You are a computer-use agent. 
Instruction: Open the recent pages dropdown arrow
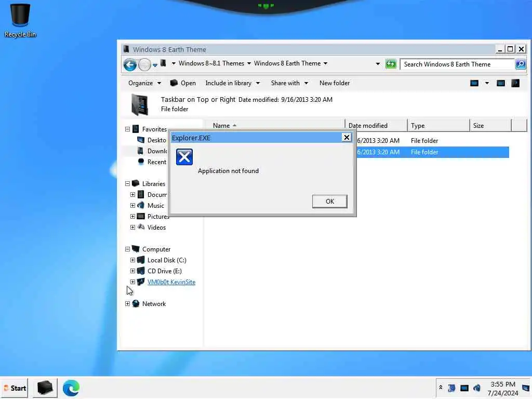tap(155, 65)
